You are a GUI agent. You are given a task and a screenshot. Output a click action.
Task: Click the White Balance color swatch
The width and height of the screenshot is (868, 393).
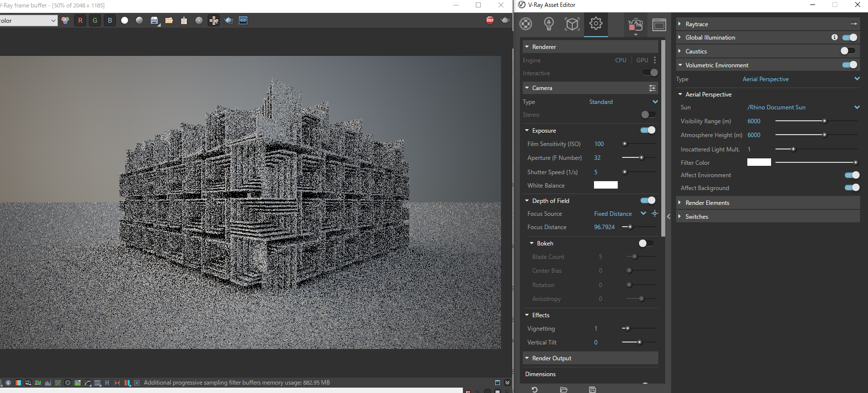click(605, 185)
